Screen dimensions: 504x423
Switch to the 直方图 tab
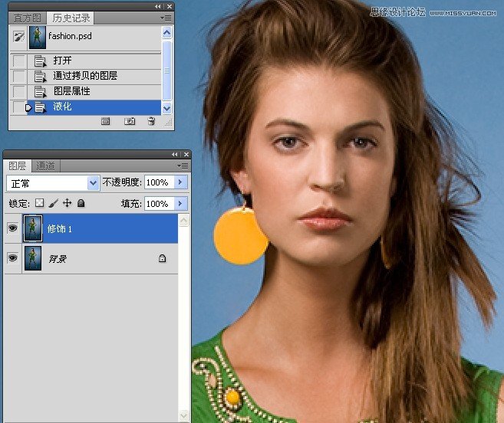25,18
